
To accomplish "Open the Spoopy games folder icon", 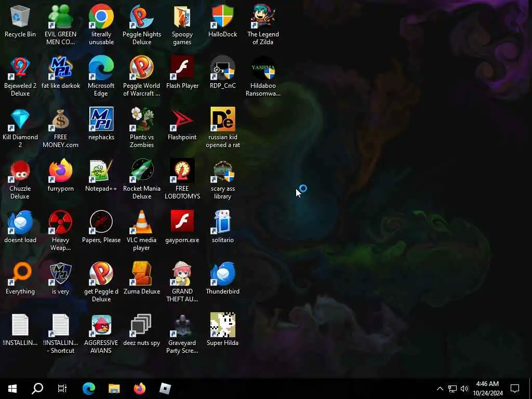I will (182, 25).
